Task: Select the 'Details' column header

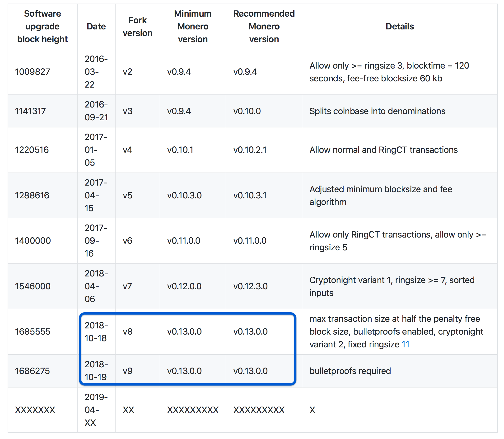Action: tap(400, 26)
